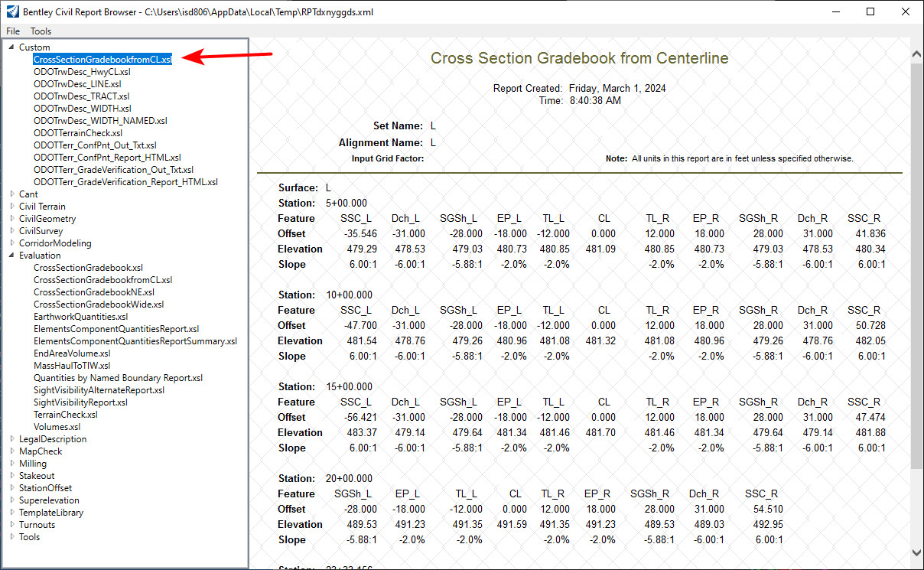
Task: Open the File menu
Action: (13, 31)
